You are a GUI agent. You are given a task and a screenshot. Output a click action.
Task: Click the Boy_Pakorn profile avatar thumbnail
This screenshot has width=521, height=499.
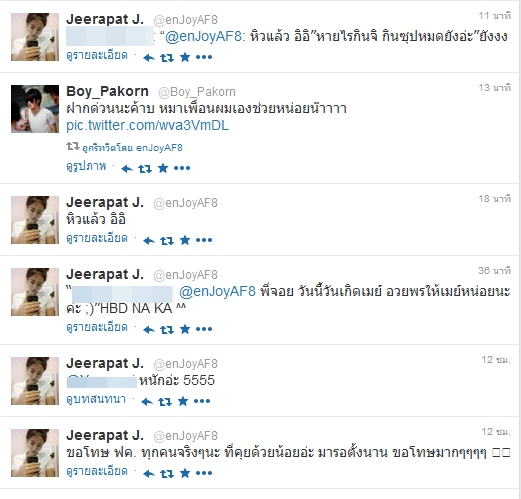click(35, 109)
